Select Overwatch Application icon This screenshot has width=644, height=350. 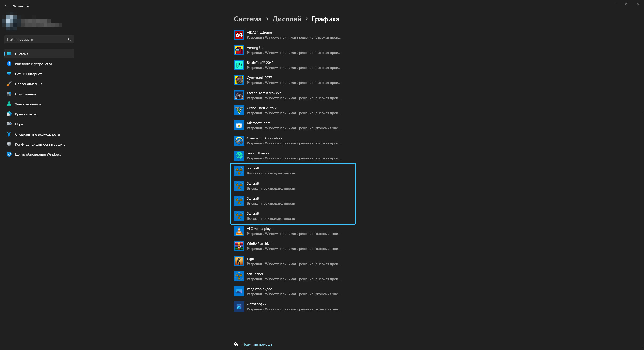(239, 141)
